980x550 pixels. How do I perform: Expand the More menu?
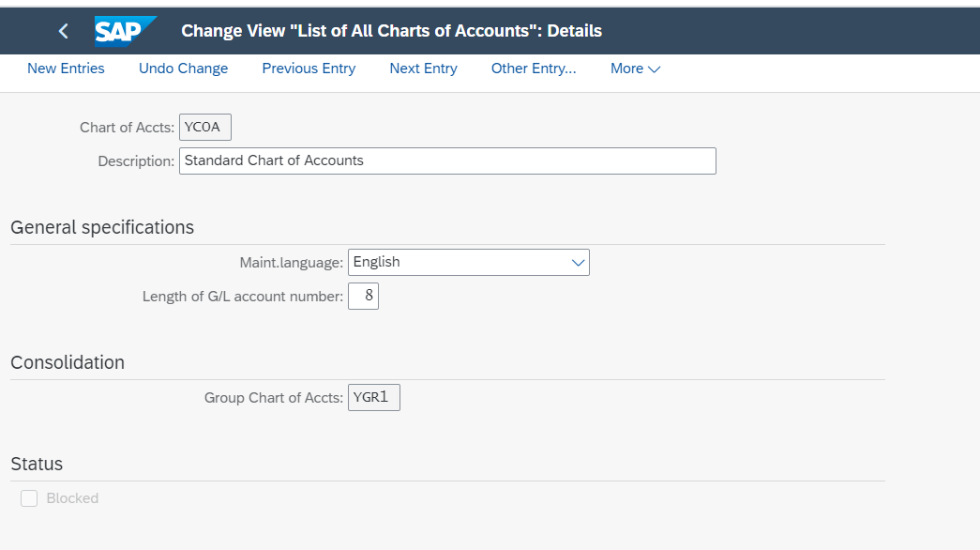pos(635,69)
